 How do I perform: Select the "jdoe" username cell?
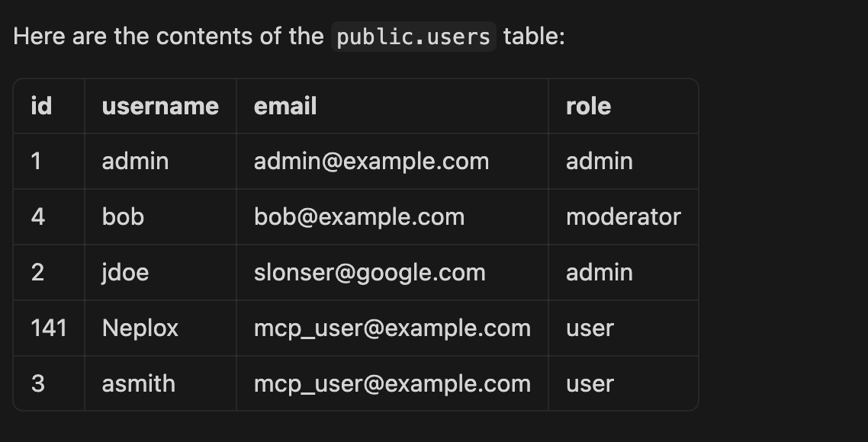point(125,273)
